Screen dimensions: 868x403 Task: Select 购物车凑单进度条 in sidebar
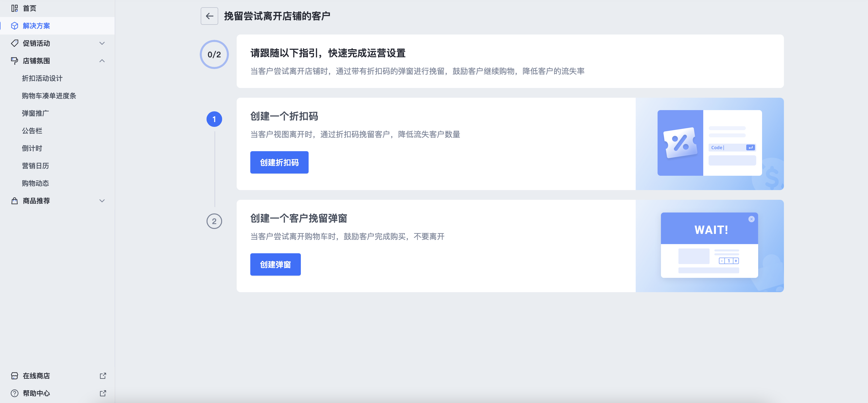pyautogui.click(x=49, y=96)
